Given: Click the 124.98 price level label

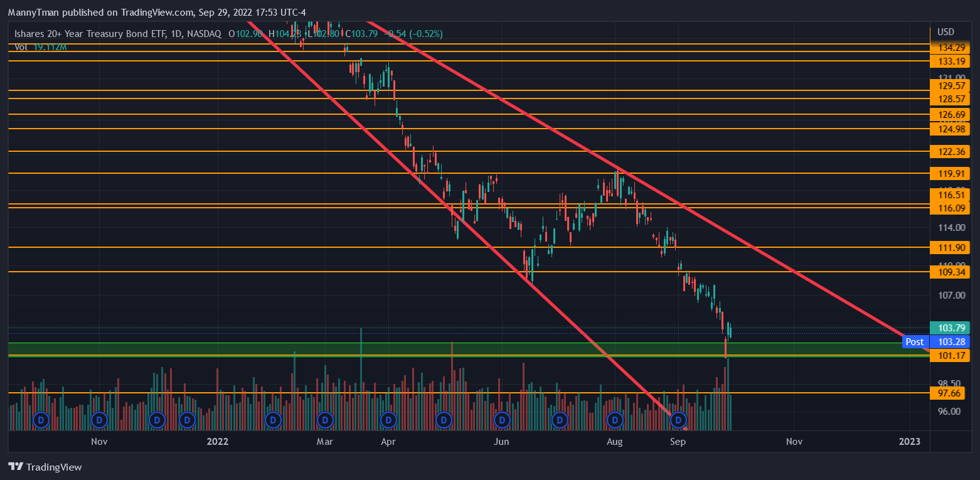Looking at the screenshot, I should (x=950, y=129).
